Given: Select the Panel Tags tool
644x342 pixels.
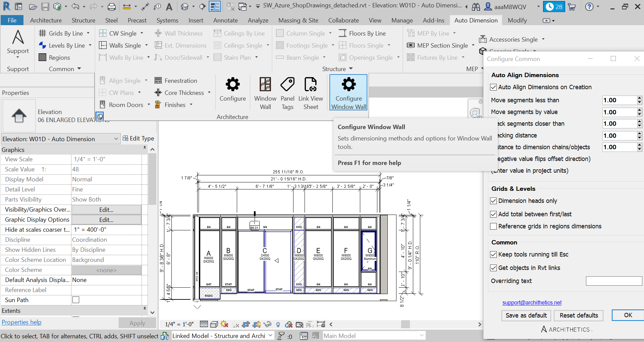Looking at the screenshot, I should click(x=287, y=92).
